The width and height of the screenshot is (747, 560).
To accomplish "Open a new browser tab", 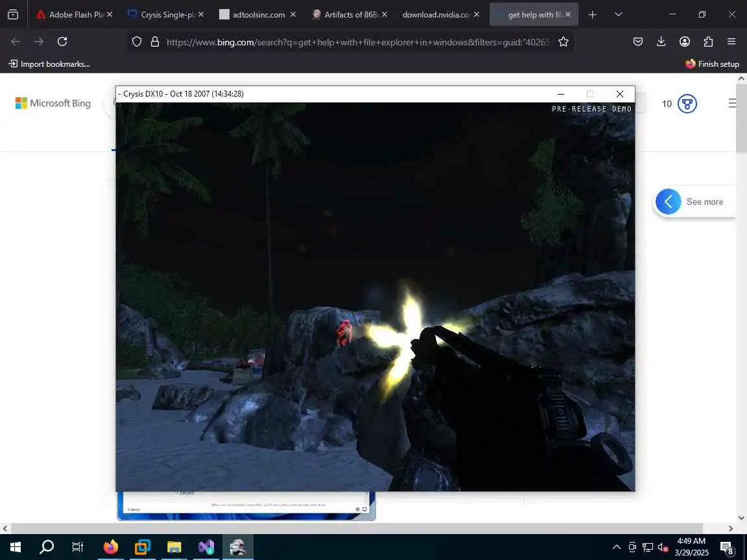I will pyautogui.click(x=592, y=15).
